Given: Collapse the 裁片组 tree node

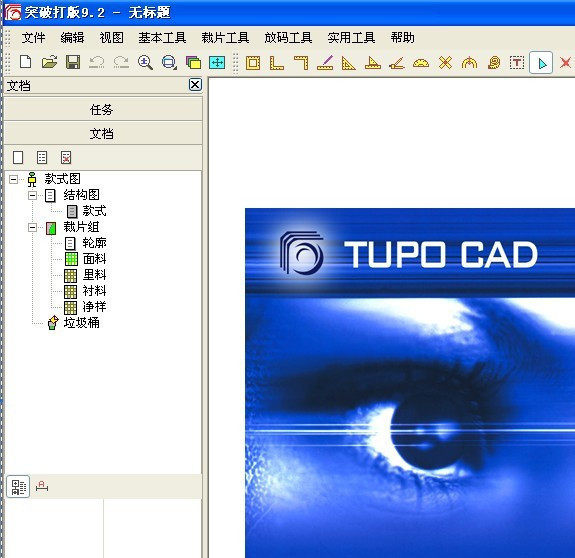Looking at the screenshot, I should [x=33, y=228].
